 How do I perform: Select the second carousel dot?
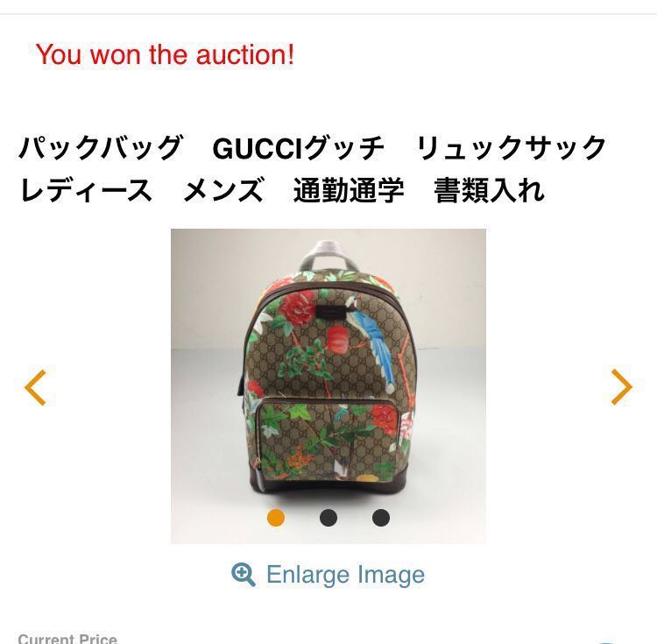pyautogui.click(x=328, y=518)
